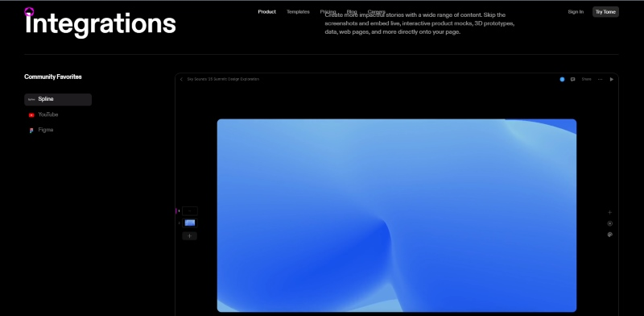
Task: Click the Spline logo icon
Action: point(31,100)
